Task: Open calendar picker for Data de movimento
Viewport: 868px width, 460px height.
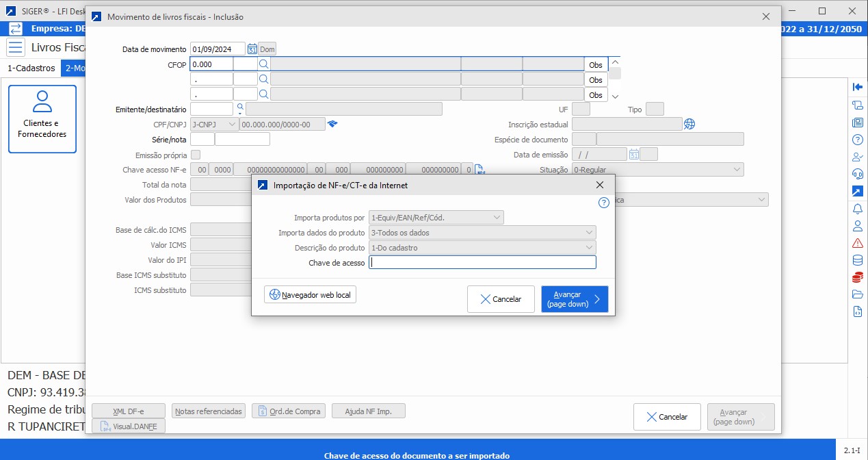Action: click(x=252, y=49)
